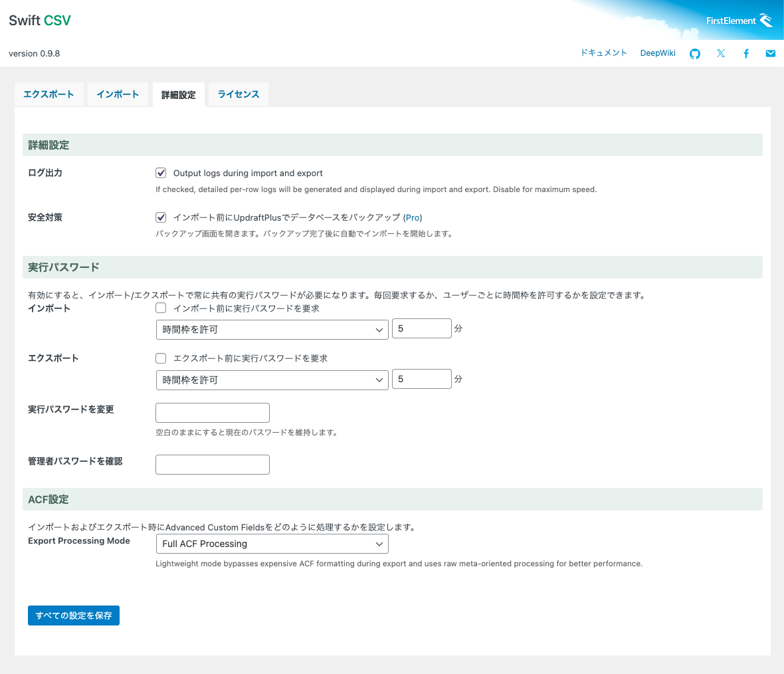Open the import 時間枠を許可 dropdown

pyautogui.click(x=272, y=330)
